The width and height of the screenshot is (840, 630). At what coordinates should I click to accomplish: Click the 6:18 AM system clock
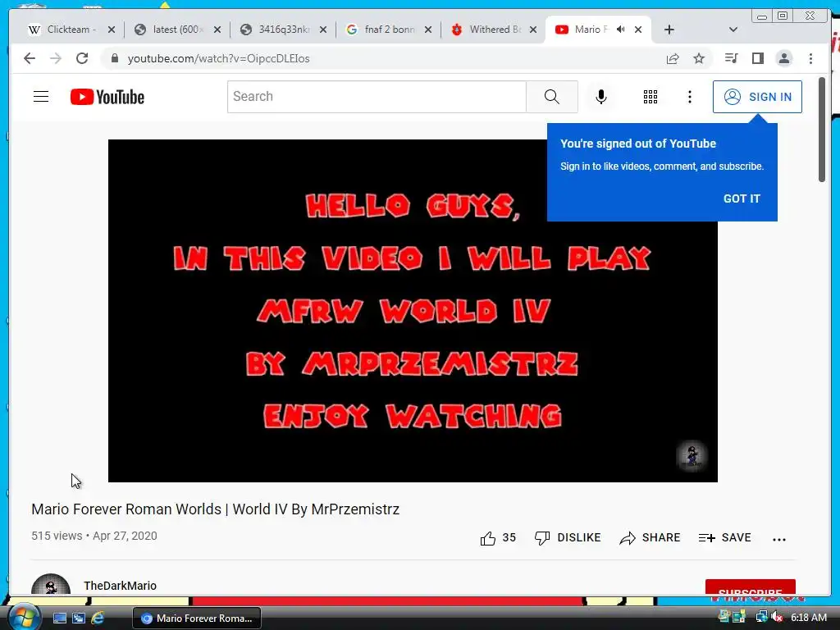[x=808, y=618]
